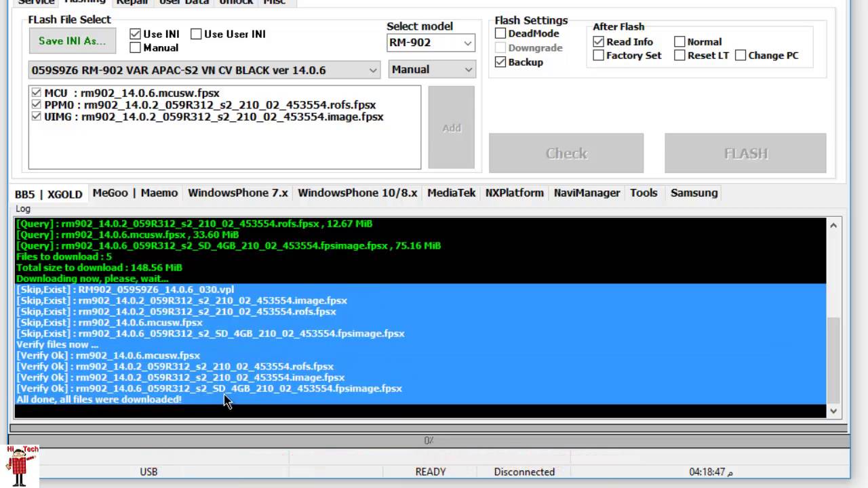
Task: Open the MeGoo | Maemo tab
Action: tap(135, 193)
